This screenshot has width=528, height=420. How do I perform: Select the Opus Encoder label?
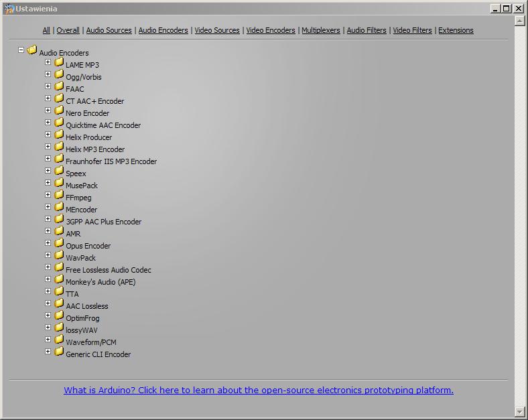pyautogui.click(x=88, y=246)
